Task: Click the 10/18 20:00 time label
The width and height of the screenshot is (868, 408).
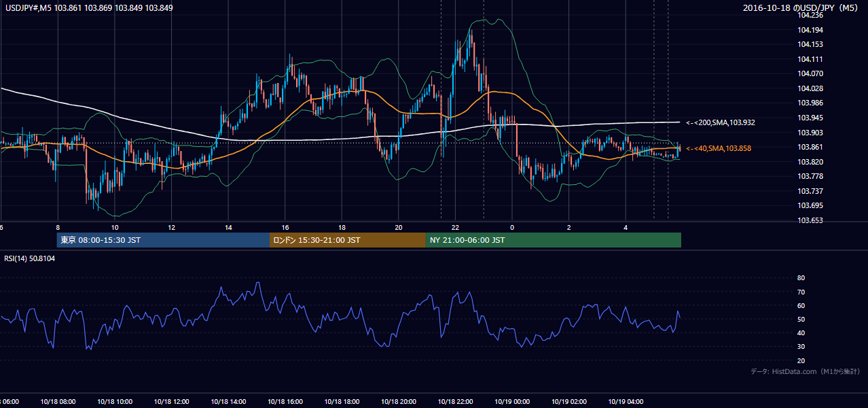Action: (x=398, y=402)
